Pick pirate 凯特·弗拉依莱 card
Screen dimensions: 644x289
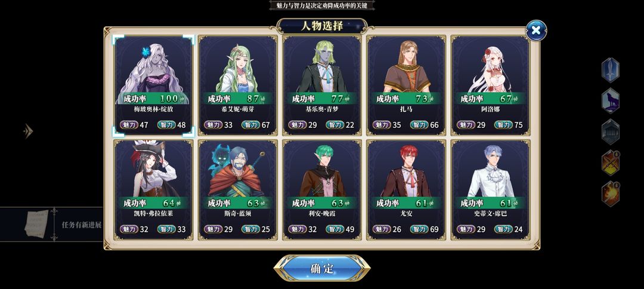coord(153,190)
